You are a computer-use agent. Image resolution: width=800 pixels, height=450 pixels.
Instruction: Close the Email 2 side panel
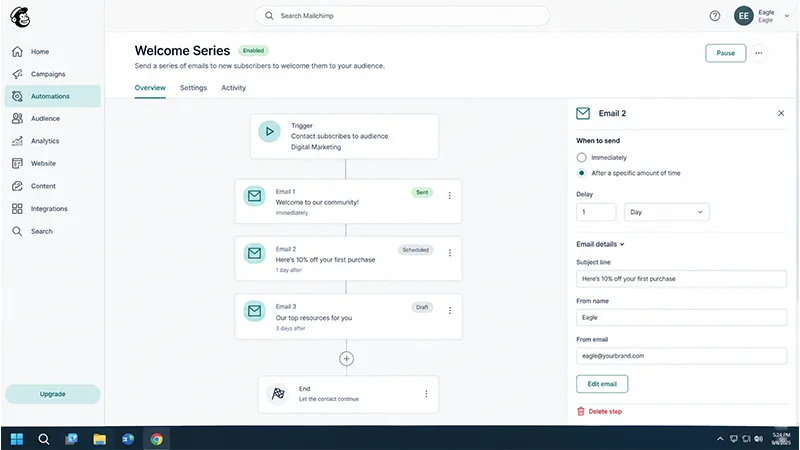pyautogui.click(x=781, y=113)
